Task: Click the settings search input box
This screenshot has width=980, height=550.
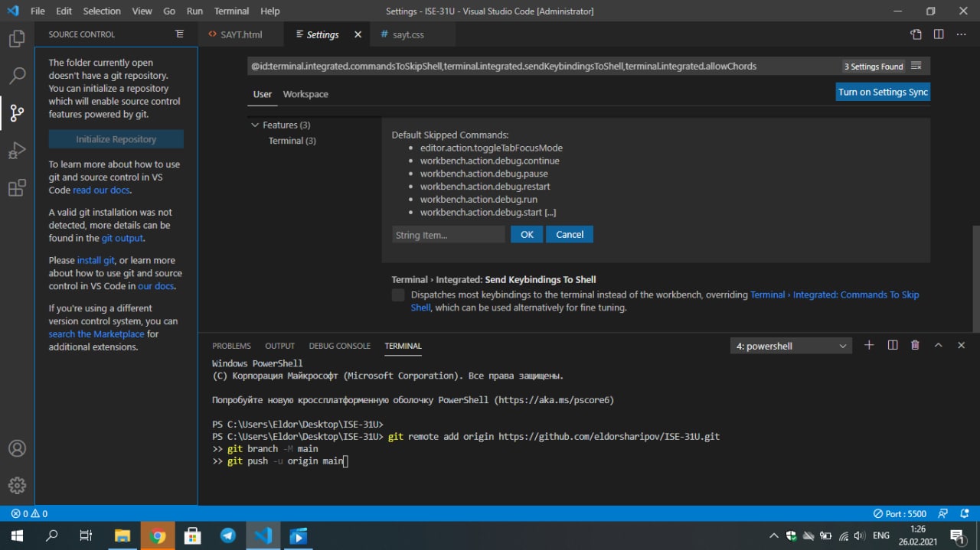Action: (544, 66)
